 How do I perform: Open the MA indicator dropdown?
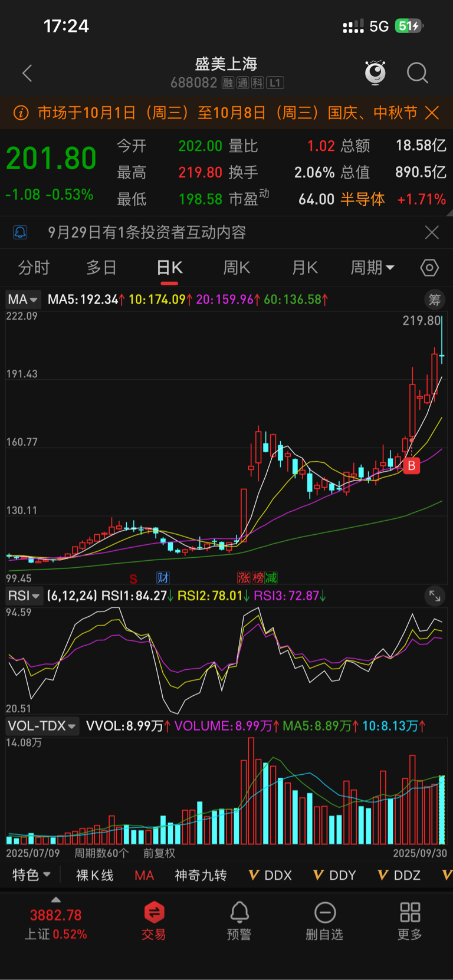click(x=23, y=300)
